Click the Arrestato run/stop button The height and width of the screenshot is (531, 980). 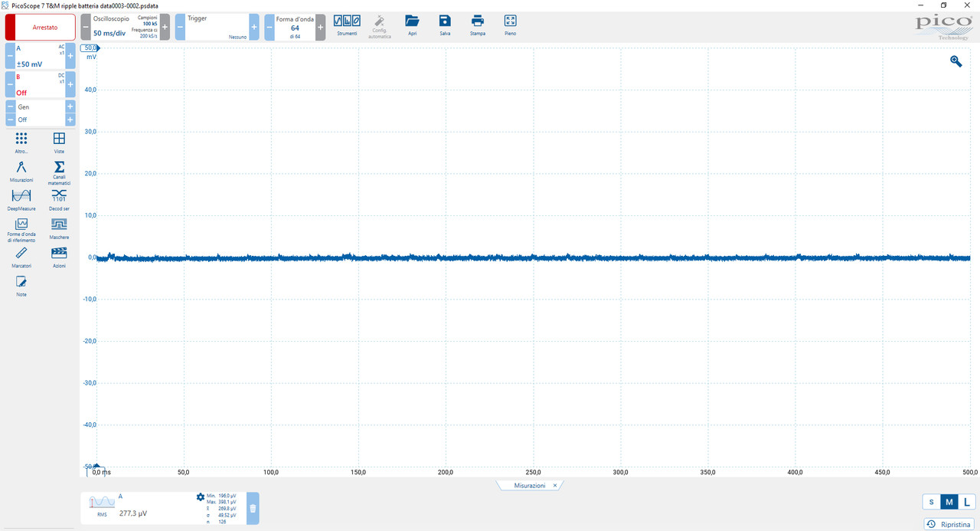coord(41,27)
